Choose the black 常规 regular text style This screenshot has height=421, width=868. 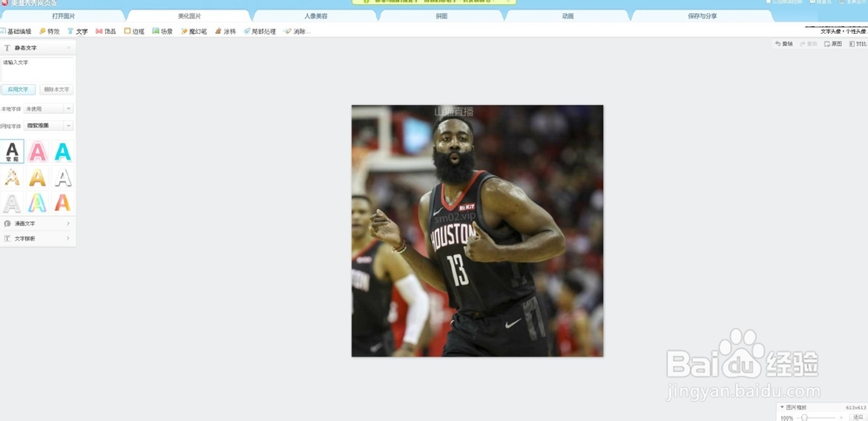pos(12,151)
